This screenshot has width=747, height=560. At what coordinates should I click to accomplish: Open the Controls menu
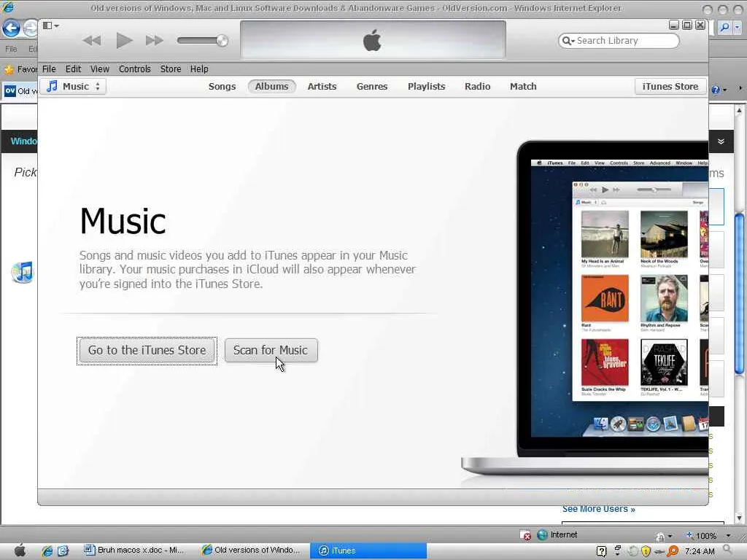click(x=134, y=69)
